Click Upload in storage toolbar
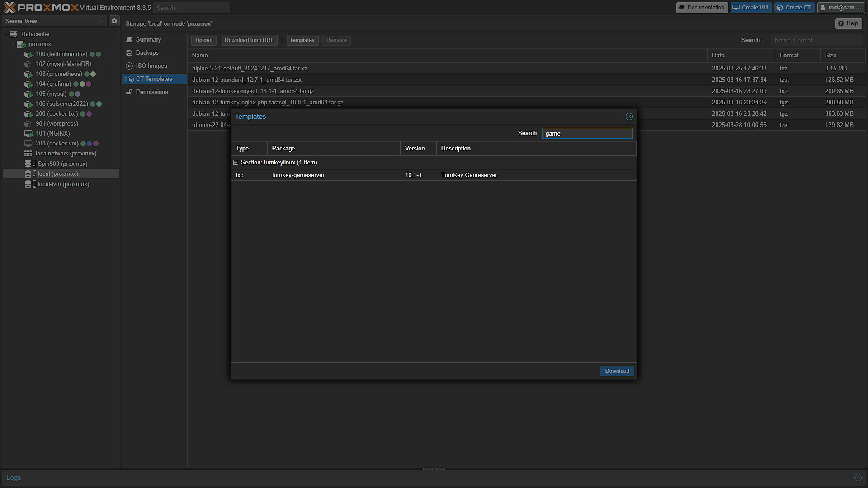 (204, 40)
